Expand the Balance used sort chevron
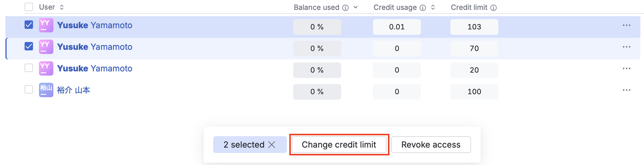The height and width of the screenshot is (165, 644). (356, 7)
